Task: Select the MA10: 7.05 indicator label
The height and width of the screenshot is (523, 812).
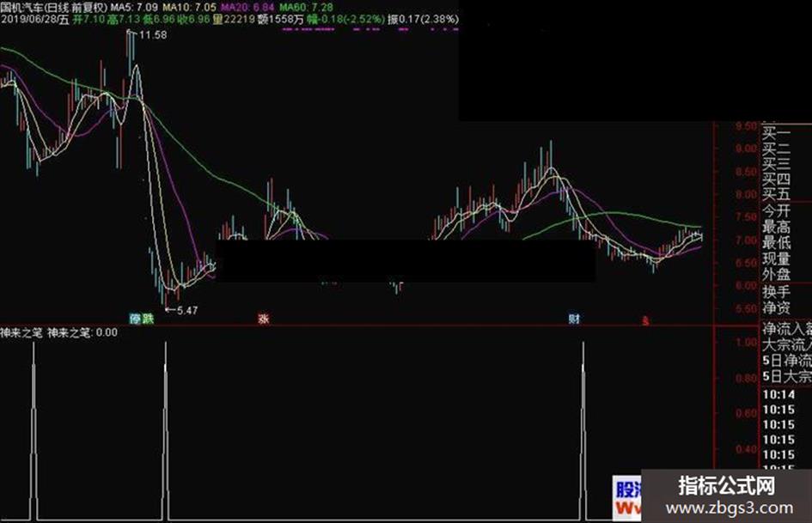Action: (190, 7)
